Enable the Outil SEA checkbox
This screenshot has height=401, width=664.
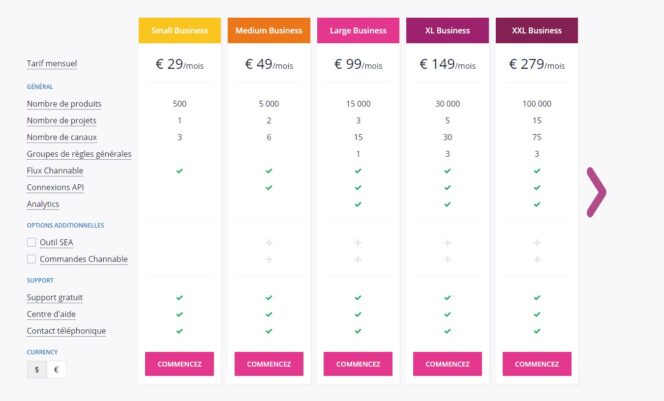(x=32, y=243)
